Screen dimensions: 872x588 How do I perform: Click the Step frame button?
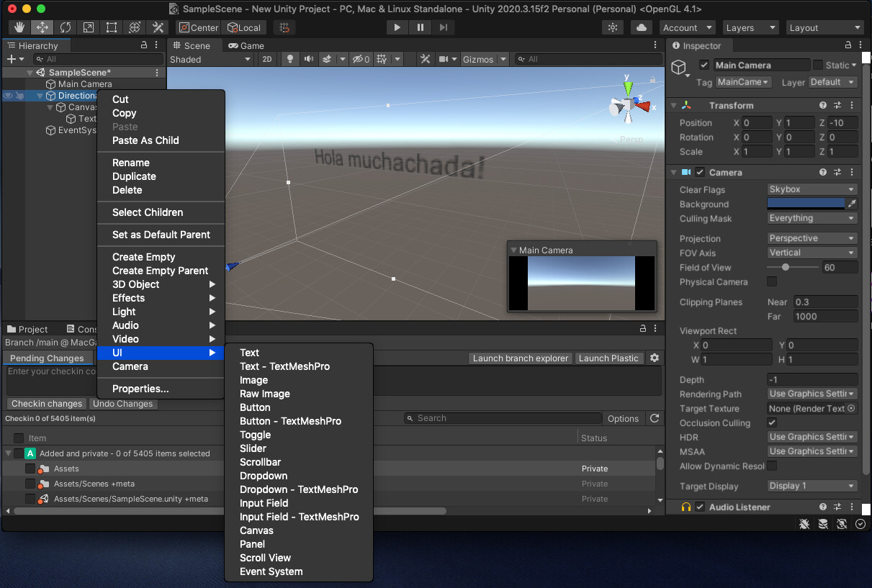click(444, 27)
